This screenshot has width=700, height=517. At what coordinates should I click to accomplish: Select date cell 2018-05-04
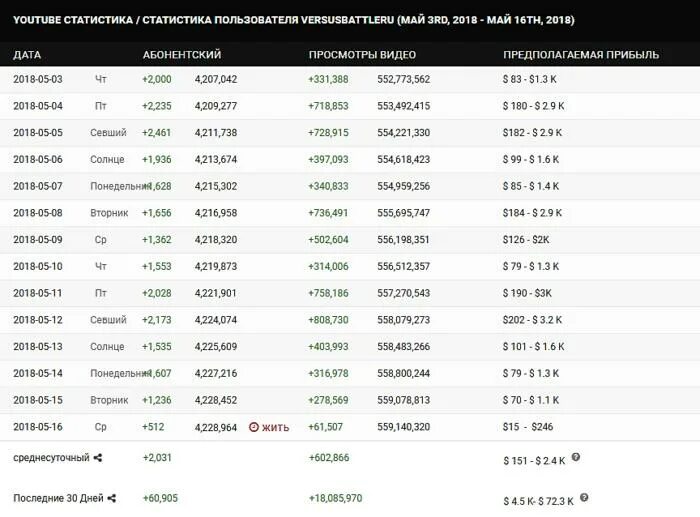(x=38, y=106)
